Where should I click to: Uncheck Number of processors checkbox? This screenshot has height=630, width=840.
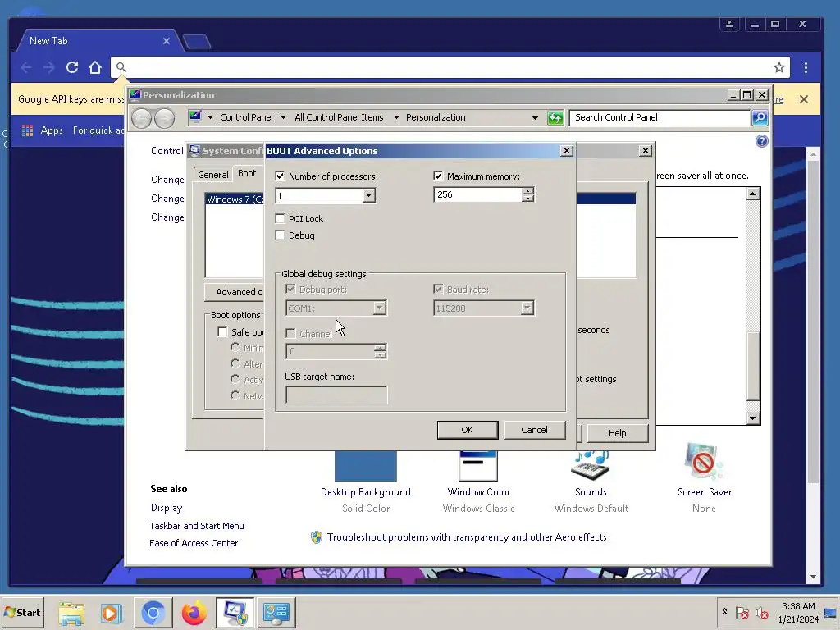tap(280, 176)
